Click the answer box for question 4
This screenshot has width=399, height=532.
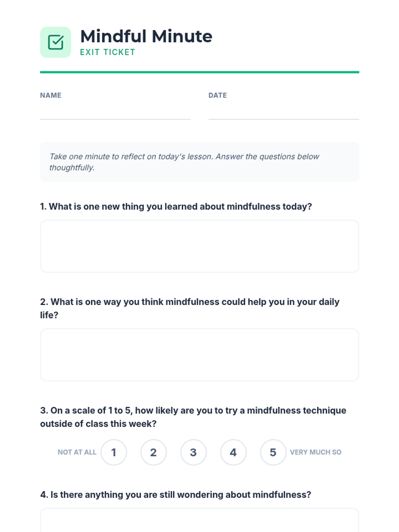[x=199, y=520]
